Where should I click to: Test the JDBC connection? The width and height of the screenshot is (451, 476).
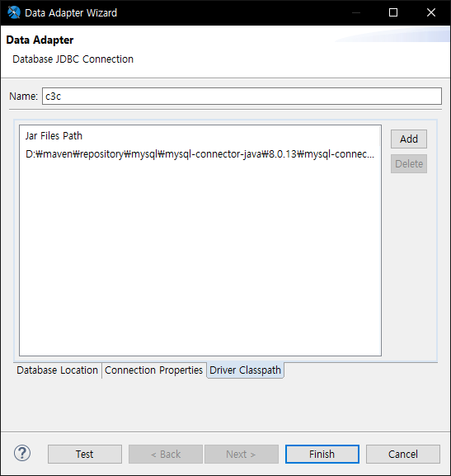click(85, 455)
